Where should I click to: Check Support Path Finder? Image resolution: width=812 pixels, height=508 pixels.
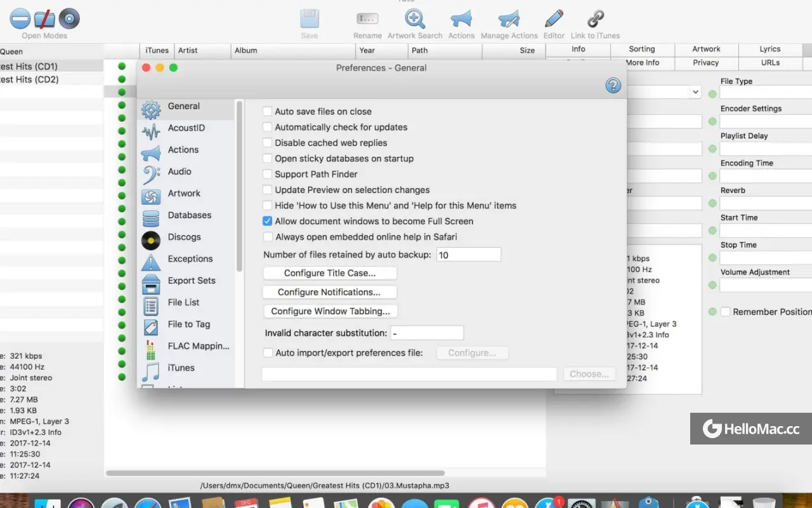tap(268, 174)
